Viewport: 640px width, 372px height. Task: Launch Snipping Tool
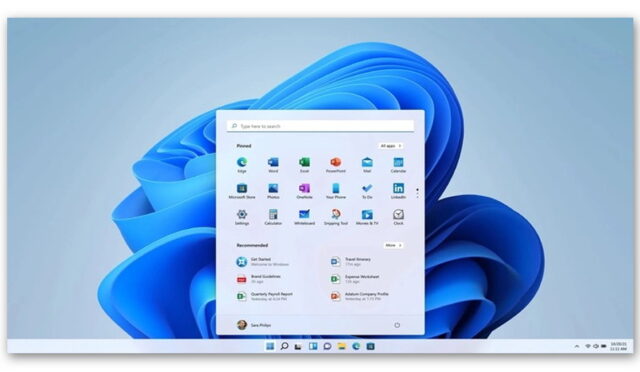[336, 217]
